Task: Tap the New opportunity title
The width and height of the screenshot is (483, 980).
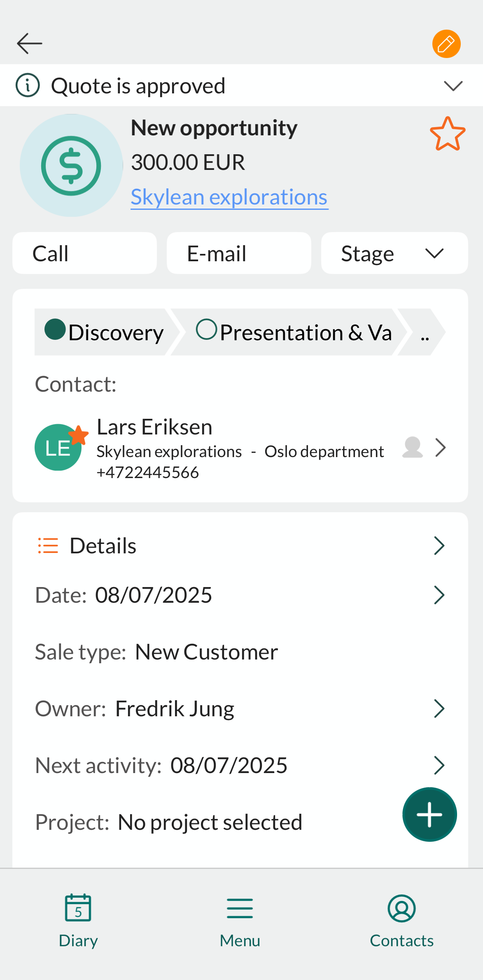Action: [214, 128]
